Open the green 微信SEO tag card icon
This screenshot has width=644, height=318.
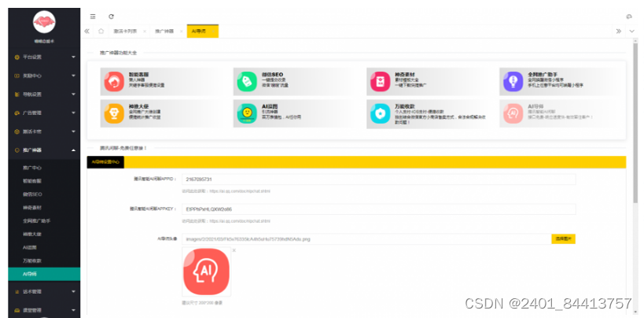pos(247,81)
